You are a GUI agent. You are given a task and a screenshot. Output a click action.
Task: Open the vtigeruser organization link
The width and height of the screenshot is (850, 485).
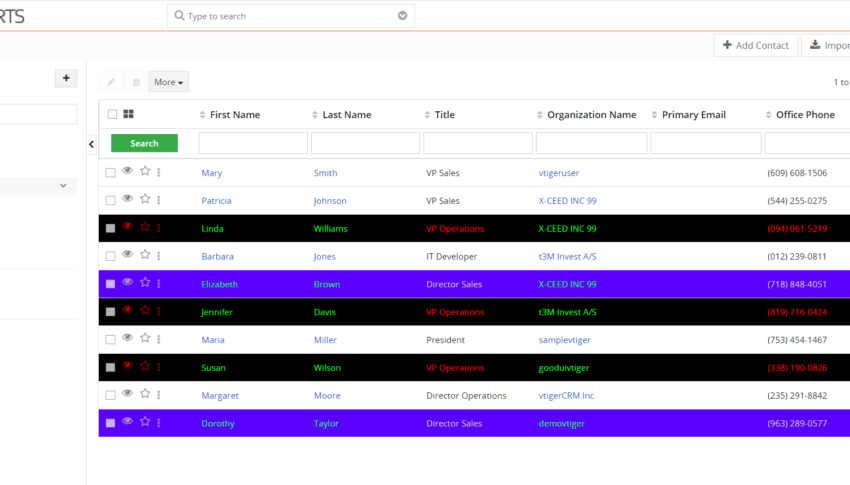click(x=558, y=173)
